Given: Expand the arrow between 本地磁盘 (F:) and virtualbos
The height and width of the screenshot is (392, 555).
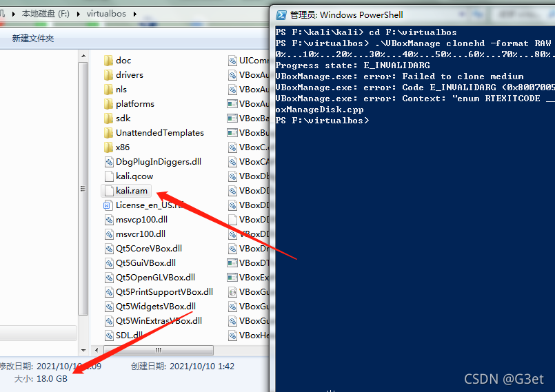Looking at the screenshot, I should pos(78,14).
